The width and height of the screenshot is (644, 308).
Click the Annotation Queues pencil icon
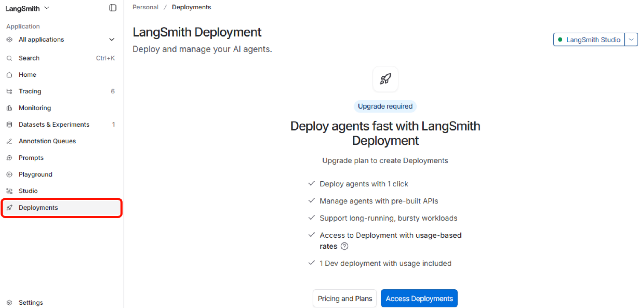click(x=9, y=141)
